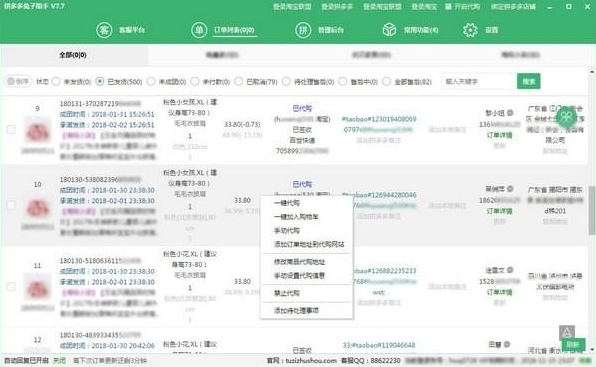Toggle the 倒序 sort order switch
Viewport: 596px width, 367px height.
[18, 81]
